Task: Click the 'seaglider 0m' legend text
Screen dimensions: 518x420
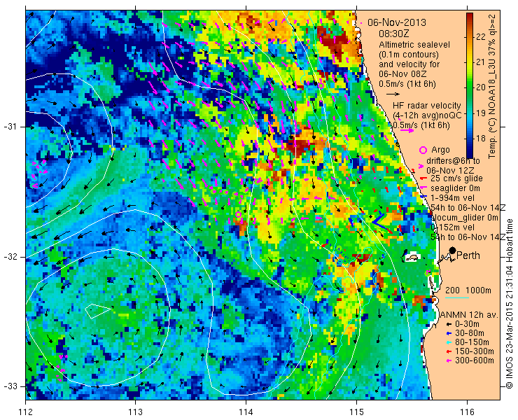Action: [455, 188]
